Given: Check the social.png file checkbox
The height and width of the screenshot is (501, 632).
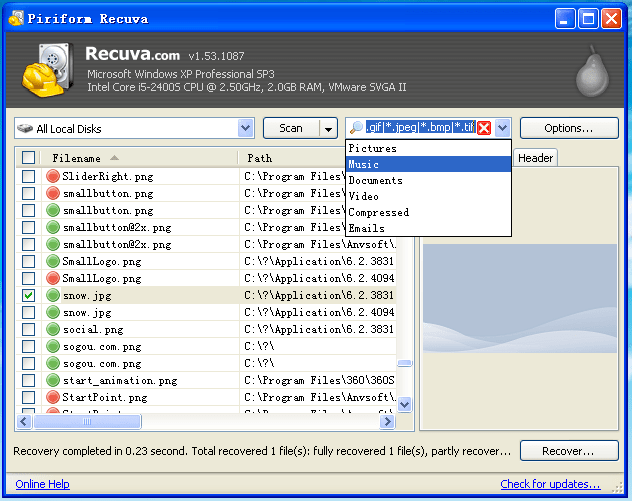Looking at the screenshot, I should (x=28, y=330).
